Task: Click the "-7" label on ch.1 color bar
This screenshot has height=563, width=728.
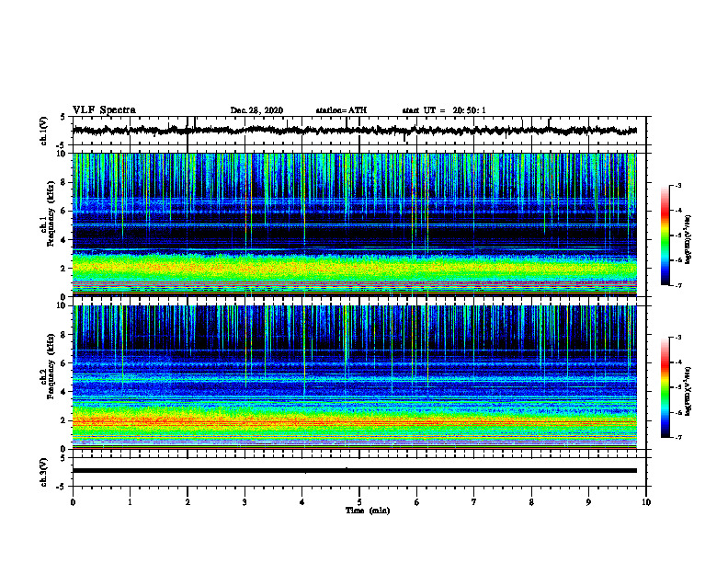Action: pos(677,285)
